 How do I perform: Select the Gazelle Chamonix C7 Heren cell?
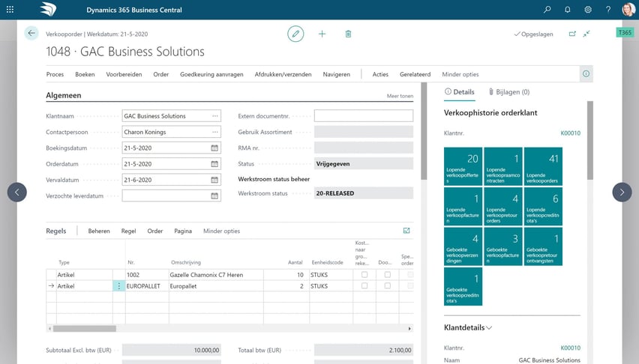click(216, 275)
